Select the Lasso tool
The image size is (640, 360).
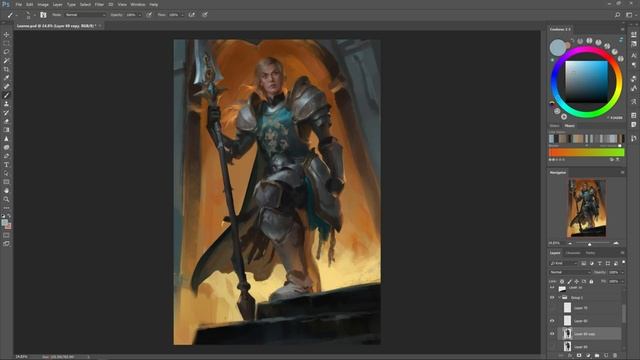pyautogui.click(x=6, y=52)
